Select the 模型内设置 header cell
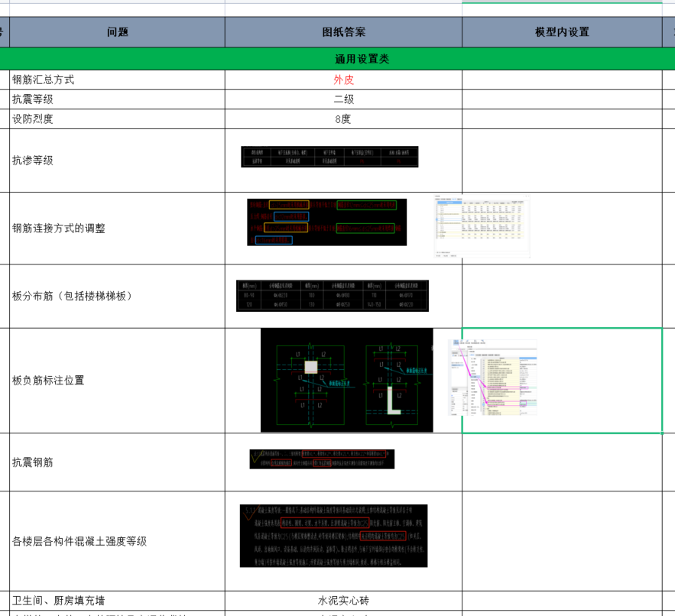Screen dimensions: 675x616 coord(562,32)
